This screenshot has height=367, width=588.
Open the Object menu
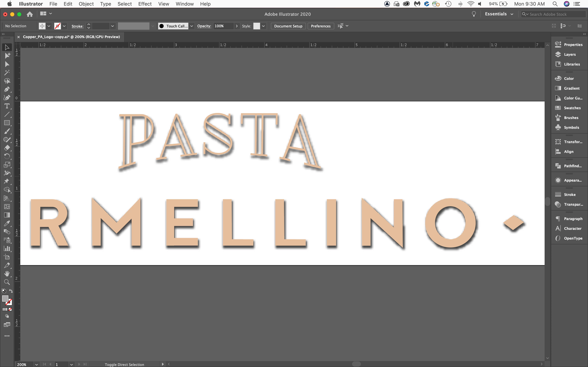[x=86, y=4]
